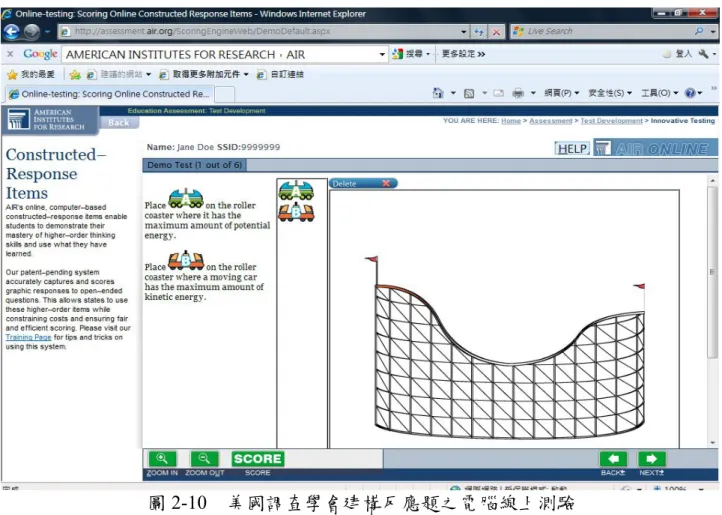Open the Google toolbar search box dropdown
The height and width of the screenshot is (515, 722).
pyautogui.click(x=382, y=54)
